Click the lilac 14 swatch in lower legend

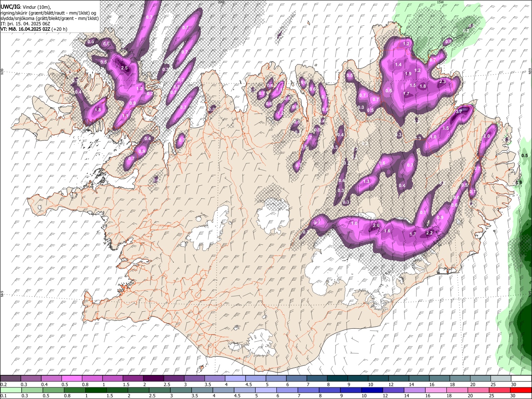(414, 390)
